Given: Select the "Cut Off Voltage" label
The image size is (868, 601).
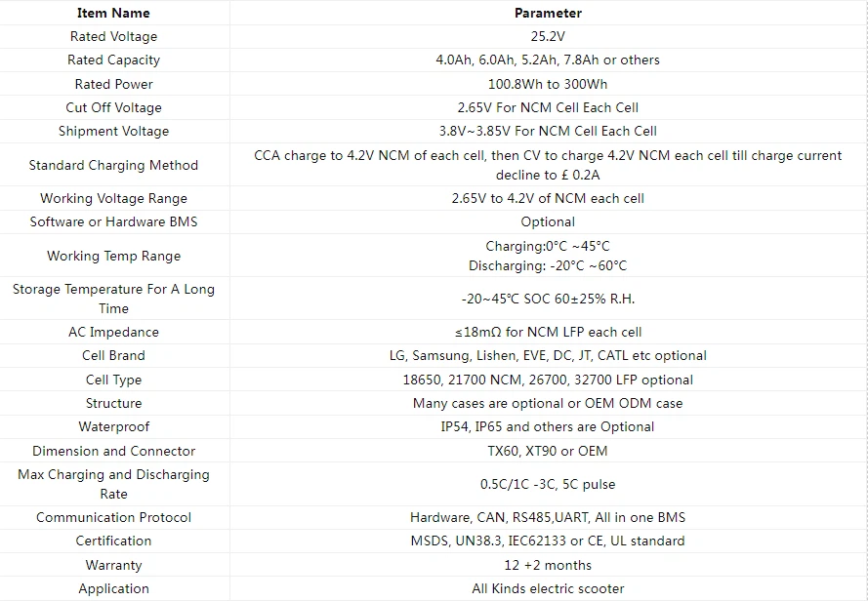Looking at the screenshot, I should click(113, 107).
